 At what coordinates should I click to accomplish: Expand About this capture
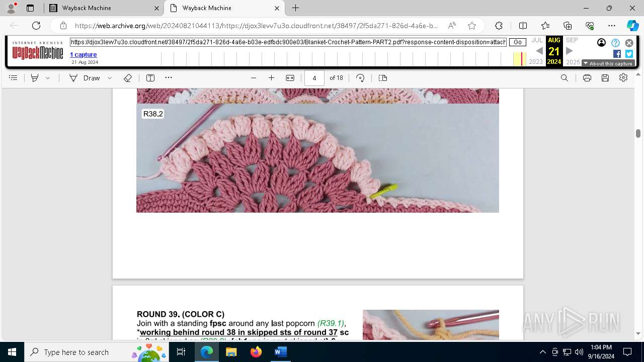(608, 63)
